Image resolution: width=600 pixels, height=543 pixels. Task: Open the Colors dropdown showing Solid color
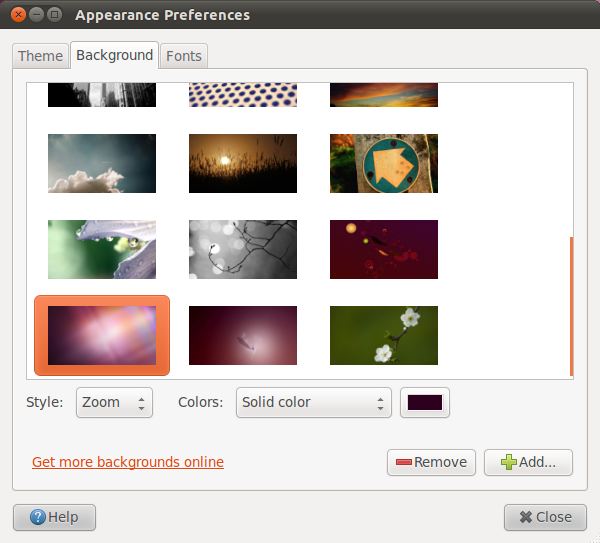pos(313,403)
